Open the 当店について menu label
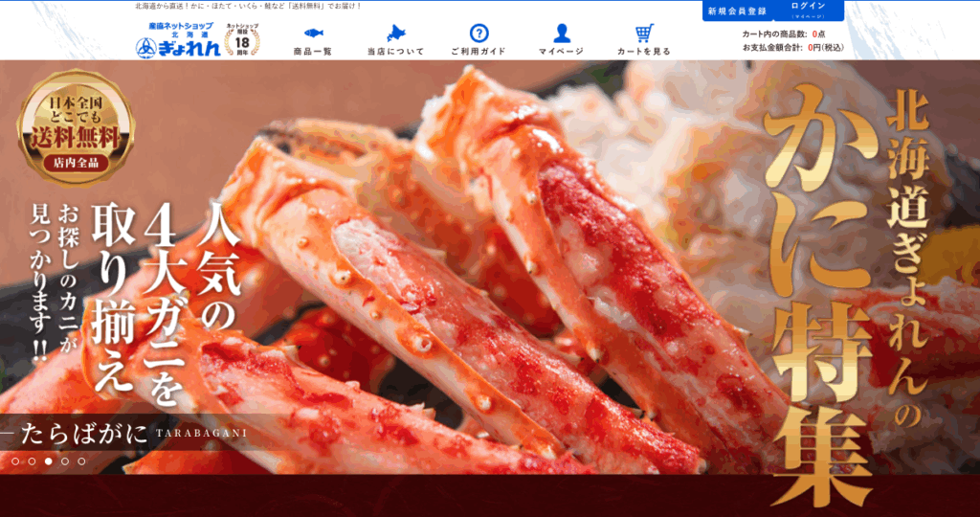980x517 pixels. click(x=395, y=52)
